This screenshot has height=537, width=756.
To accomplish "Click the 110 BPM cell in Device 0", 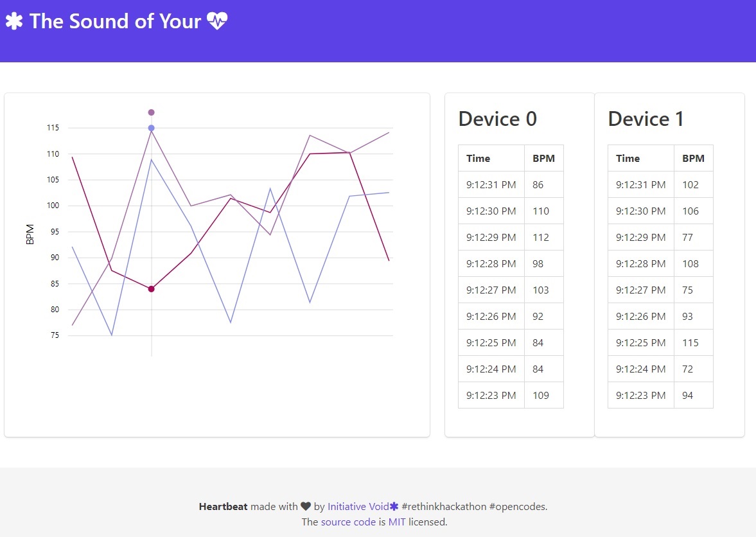I will pyautogui.click(x=544, y=211).
